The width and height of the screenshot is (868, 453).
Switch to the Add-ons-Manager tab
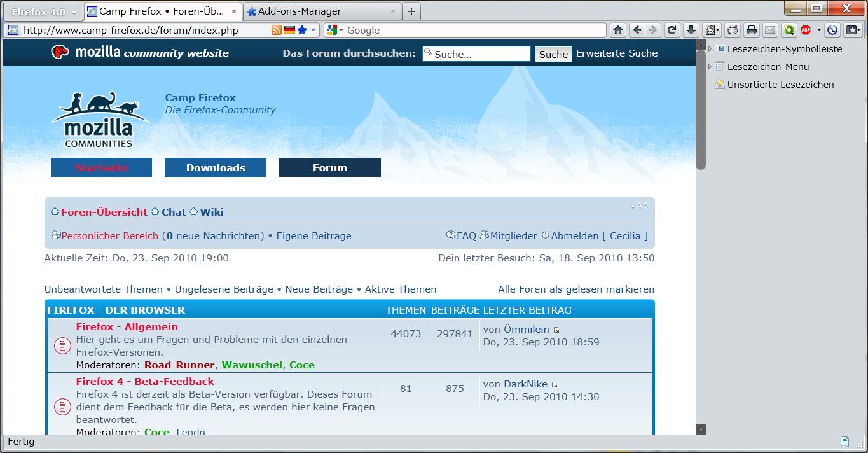(x=322, y=11)
